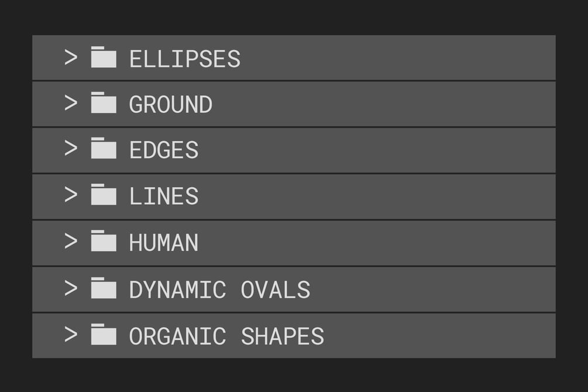Select the EDGES group label
Viewport: 588px width, 392px height.
point(163,150)
